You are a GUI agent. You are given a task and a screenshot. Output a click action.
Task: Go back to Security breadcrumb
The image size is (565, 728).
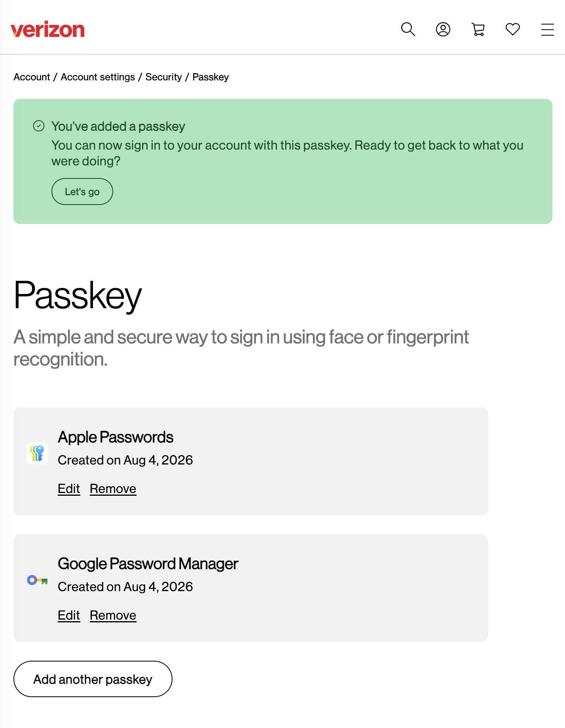tap(164, 77)
